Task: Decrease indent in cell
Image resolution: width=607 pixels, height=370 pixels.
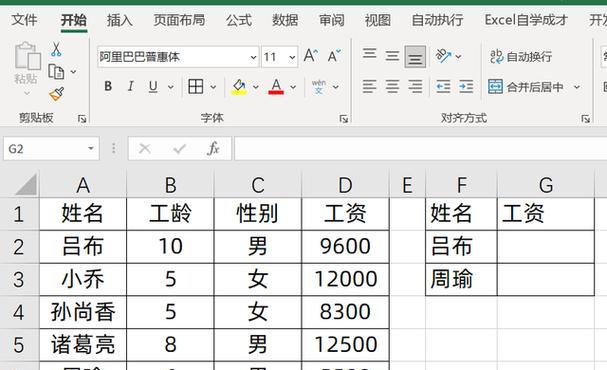Action: (443, 87)
